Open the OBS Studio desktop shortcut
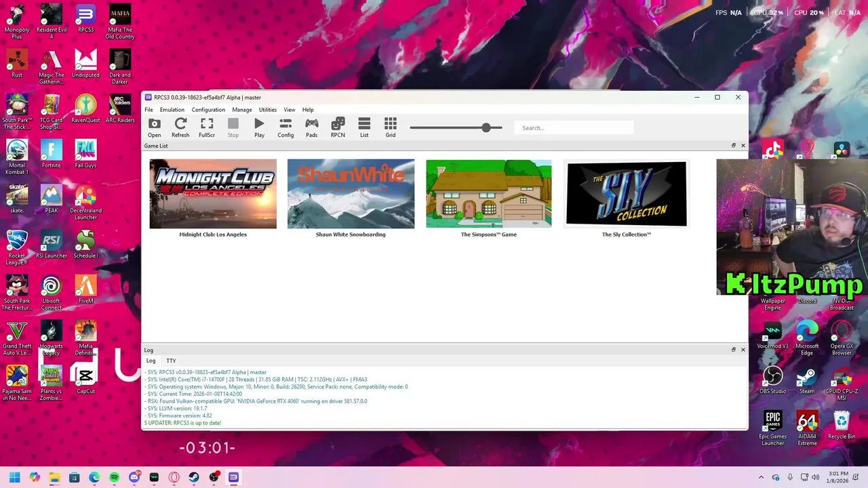The height and width of the screenshot is (488, 868). tap(772, 380)
